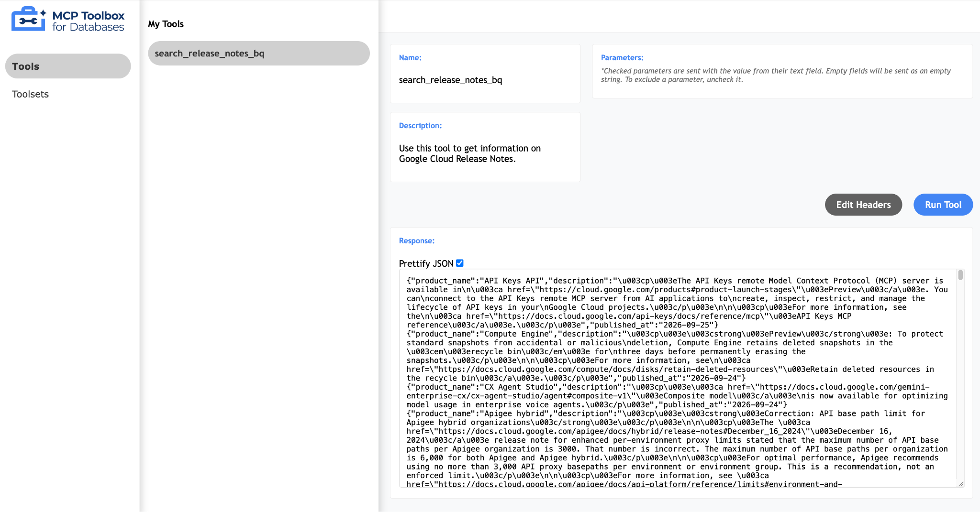
Task: Click the Response heading label
Action: (416, 240)
